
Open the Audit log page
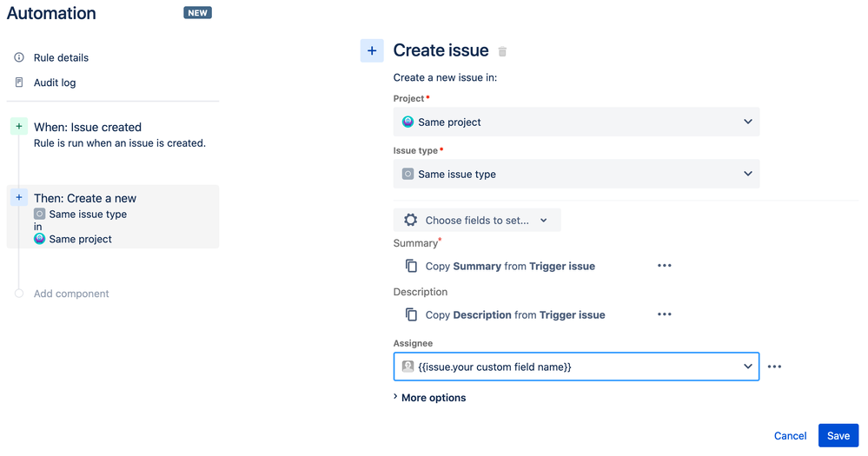(55, 83)
